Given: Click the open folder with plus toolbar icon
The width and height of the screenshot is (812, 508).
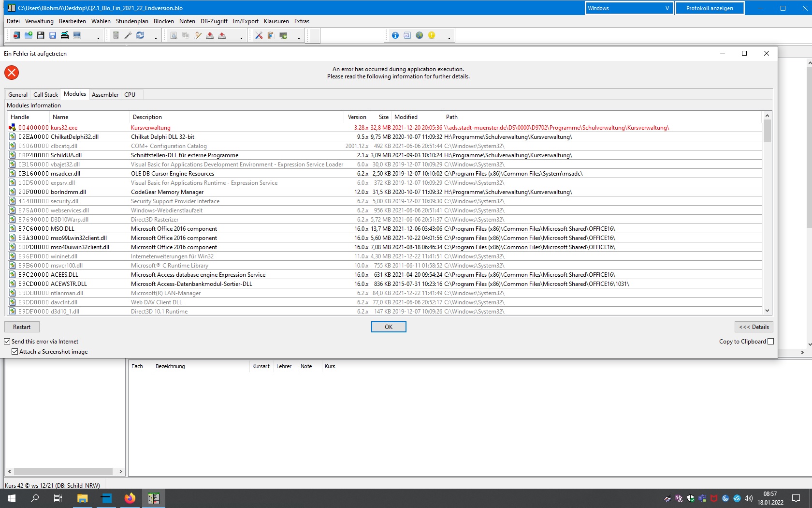Looking at the screenshot, I should (29, 35).
